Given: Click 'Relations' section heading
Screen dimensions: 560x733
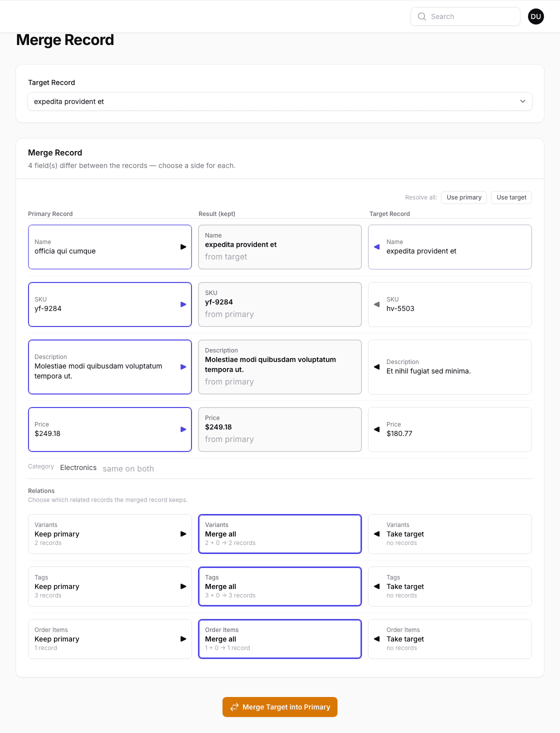Looking at the screenshot, I should point(41,491).
